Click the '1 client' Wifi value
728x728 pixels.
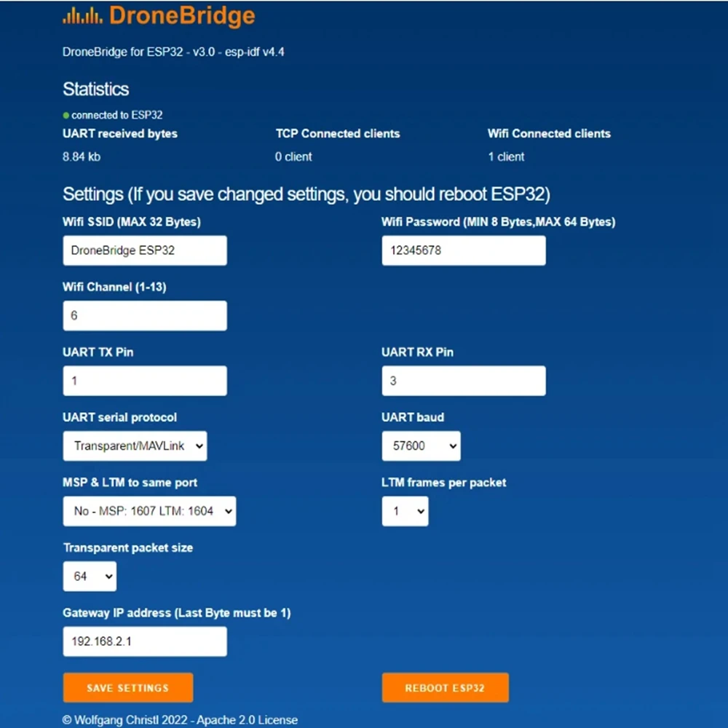pyautogui.click(x=506, y=157)
